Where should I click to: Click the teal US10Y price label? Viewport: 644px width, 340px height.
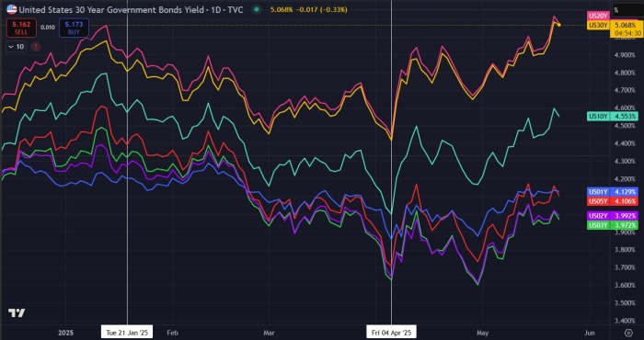(x=614, y=117)
